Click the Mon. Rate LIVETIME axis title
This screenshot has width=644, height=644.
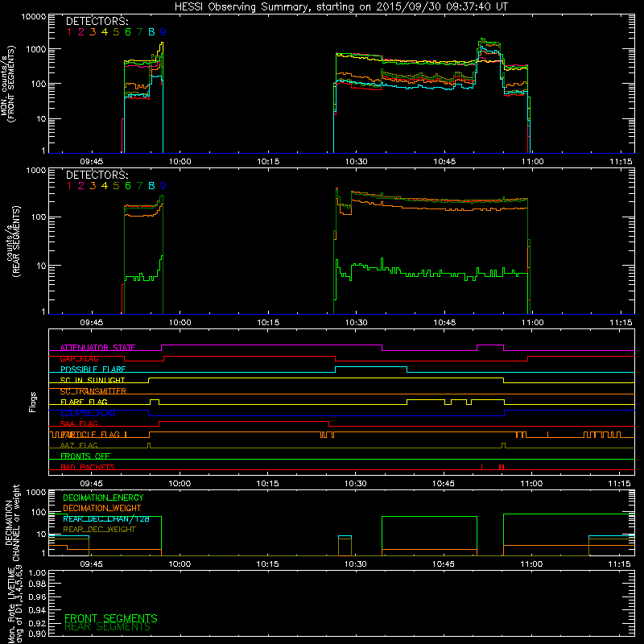(15, 605)
